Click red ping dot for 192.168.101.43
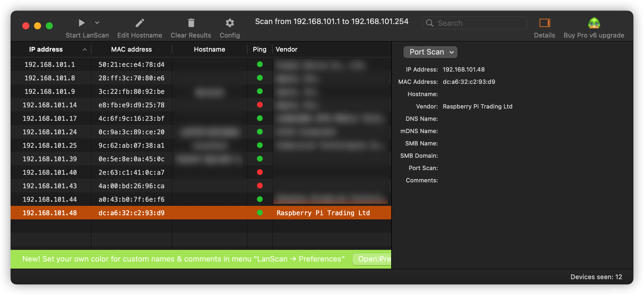Screen dimensions: 644x295 point(260,186)
